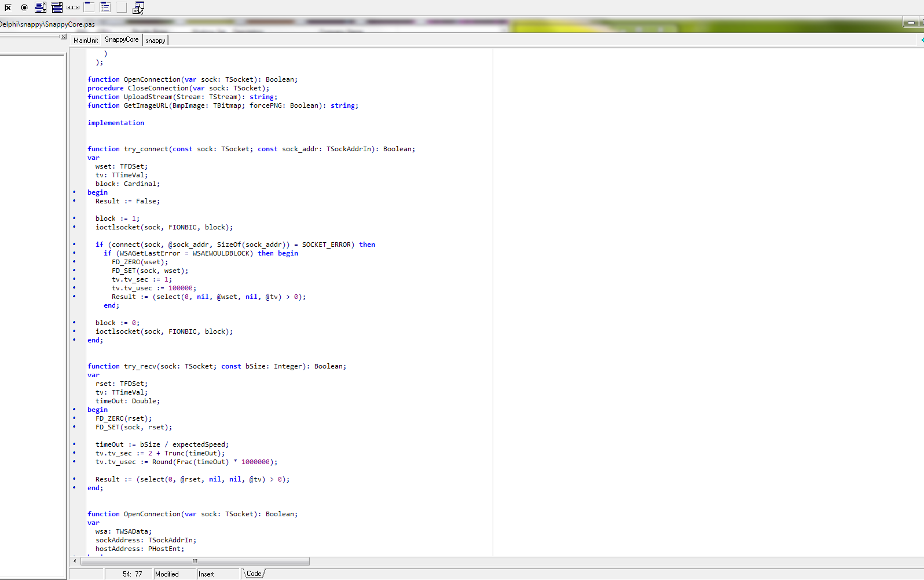Select the RadioGroup component in the palette

(105, 7)
